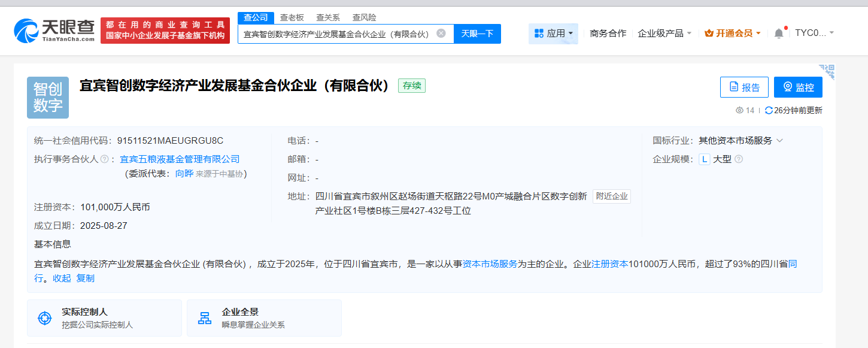This screenshot has width=868, height=348.
Task: Click the 基本信息 heading
Action: click(x=53, y=244)
